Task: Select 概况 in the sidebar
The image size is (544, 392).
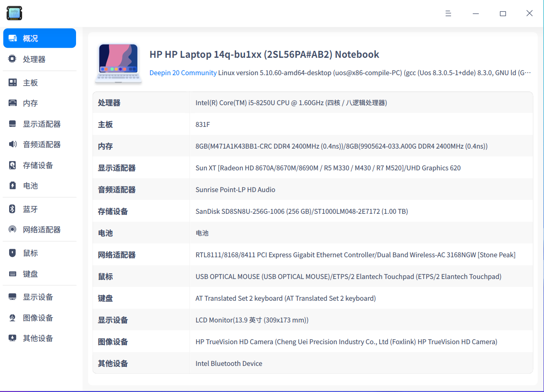Action: pos(40,38)
